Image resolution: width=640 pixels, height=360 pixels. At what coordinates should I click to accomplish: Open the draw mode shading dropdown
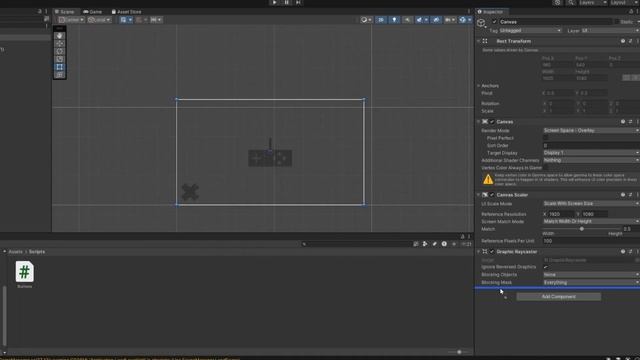366,20
